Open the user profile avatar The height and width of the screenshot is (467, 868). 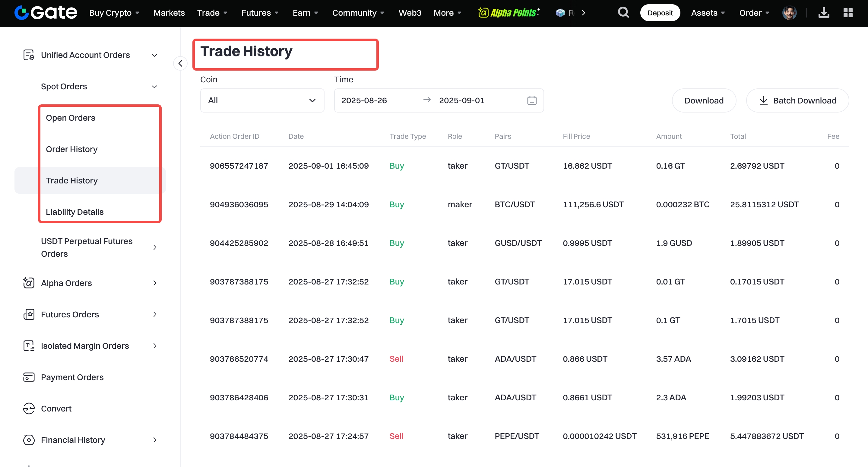click(789, 13)
